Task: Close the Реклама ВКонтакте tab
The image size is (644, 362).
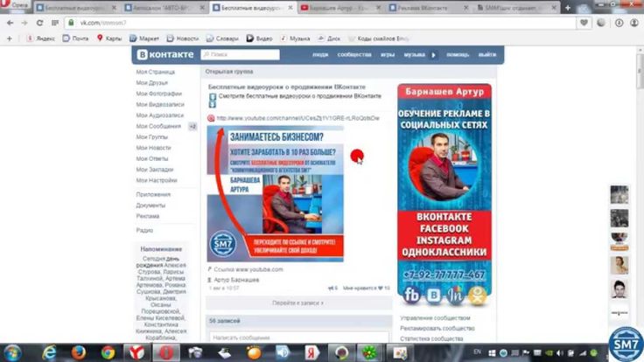Action: click(465, 8)
